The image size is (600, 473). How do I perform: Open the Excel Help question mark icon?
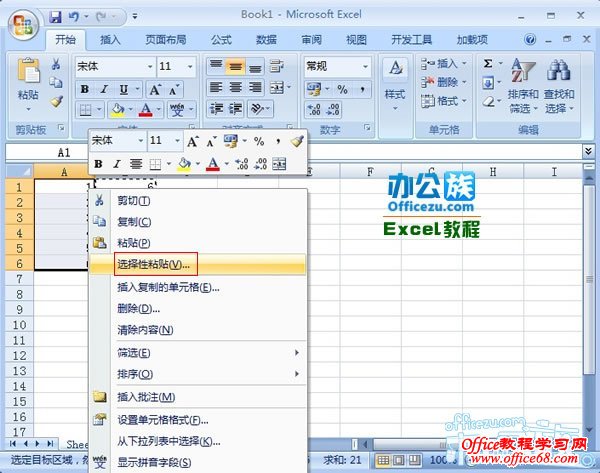pos(530,39)
